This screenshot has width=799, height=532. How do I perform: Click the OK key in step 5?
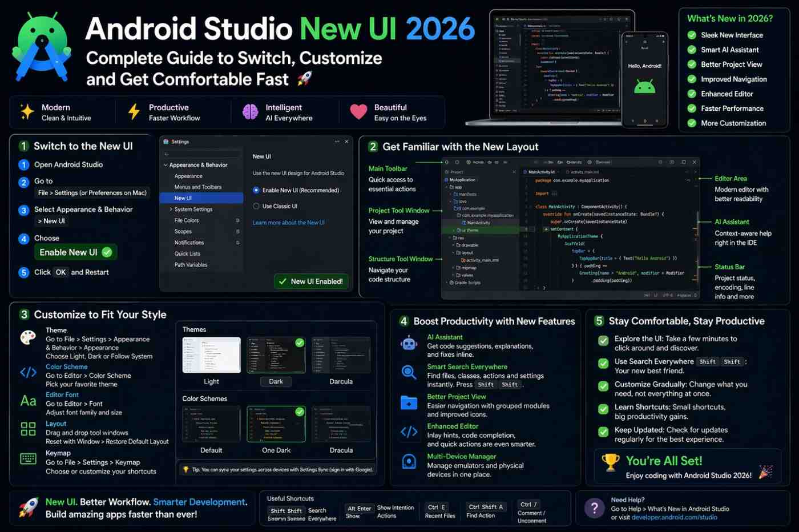pyautogui.click(x=60, y=272)
